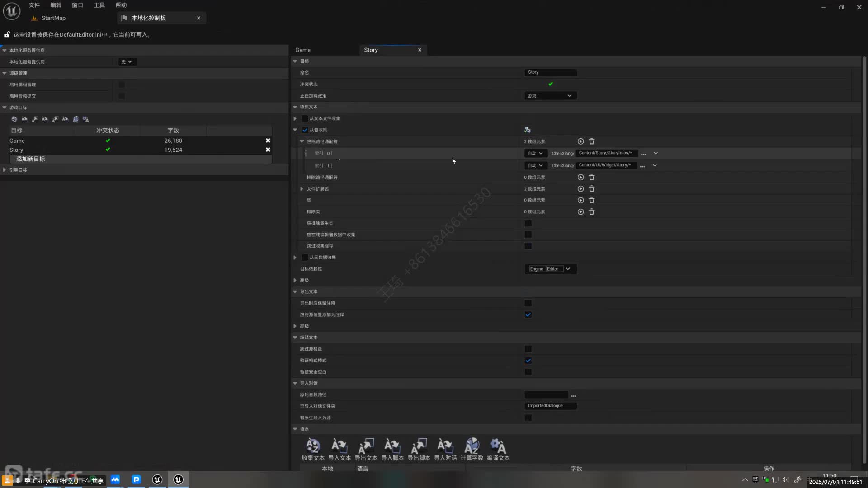The width and height of the screenshot is (868, 488).
Task: Click the 导出文本 export text icon
Action: (366, 446)
